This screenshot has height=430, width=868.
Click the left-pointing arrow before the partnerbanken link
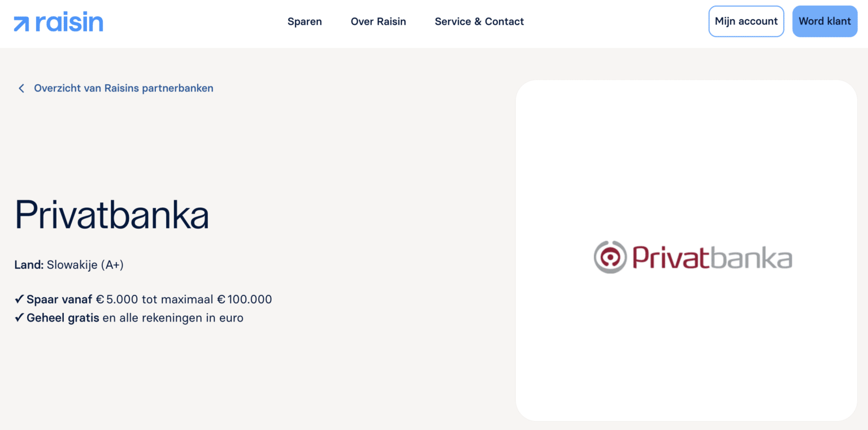[21, 88]
